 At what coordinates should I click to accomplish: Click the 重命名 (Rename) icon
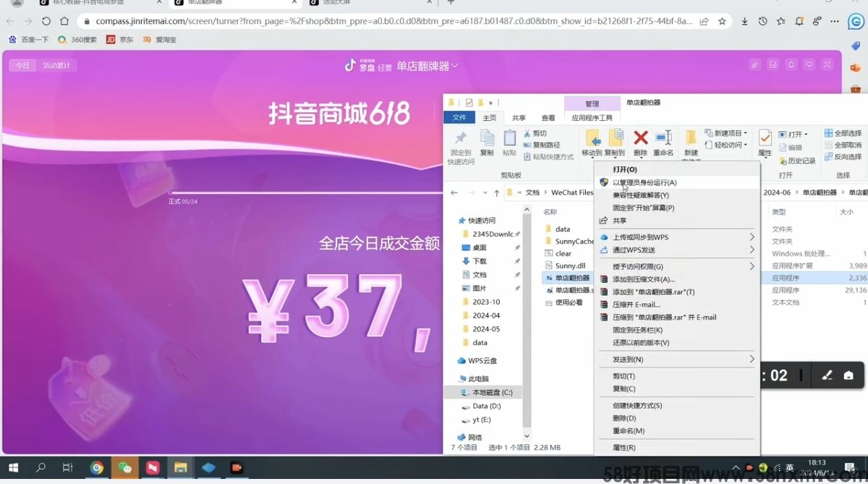tap(663, 139)
